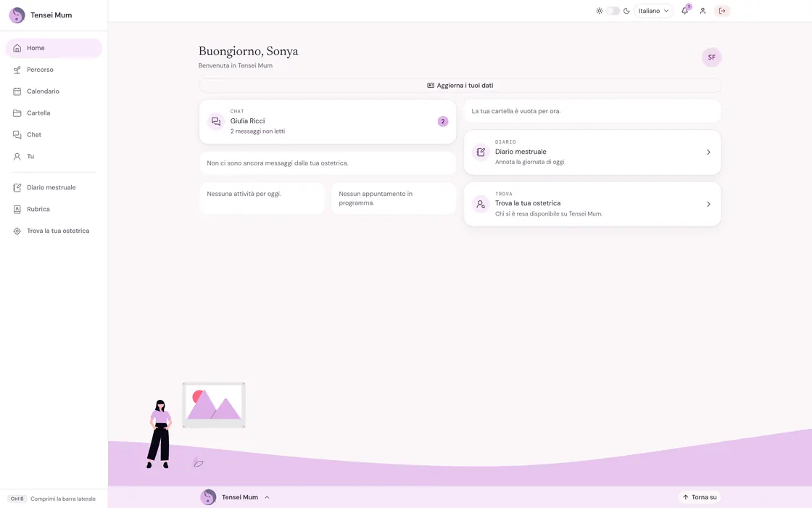Click Torna su button
This screenshot has height=508, width=812.
coord(700,497)
